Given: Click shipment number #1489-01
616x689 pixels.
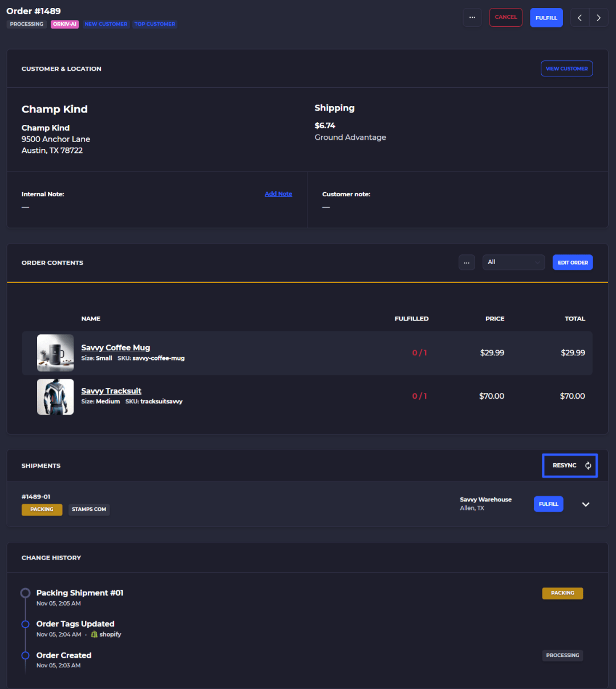Looking at the screenshot, I should tap(36, 497).
